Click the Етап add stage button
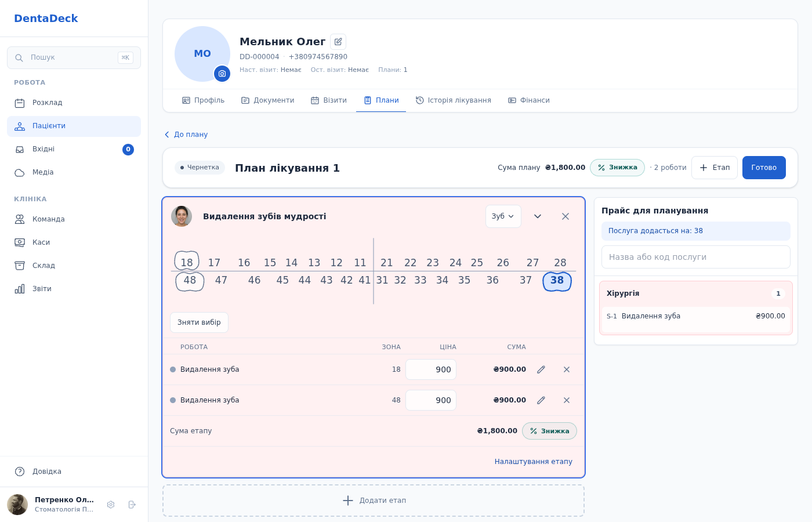This screenshot has width=812, height=522. pyautogui.click(x=715, y=168)
